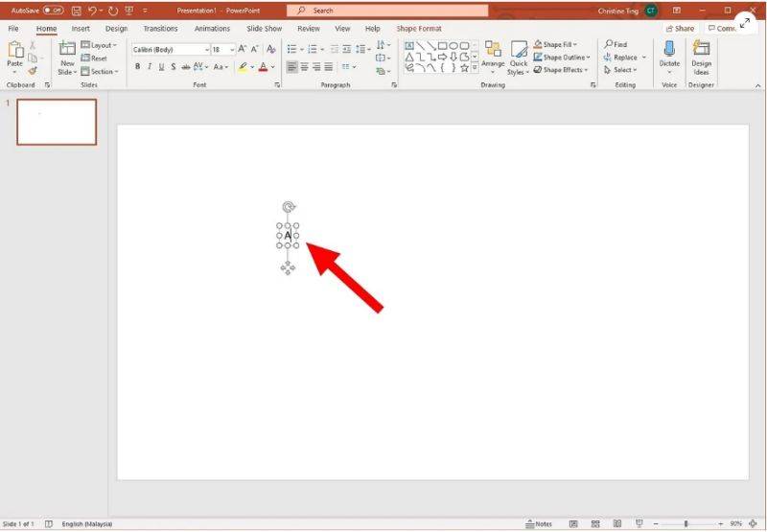
Task: Switch to the Shape Format tab
Action: tap(419, 29)
